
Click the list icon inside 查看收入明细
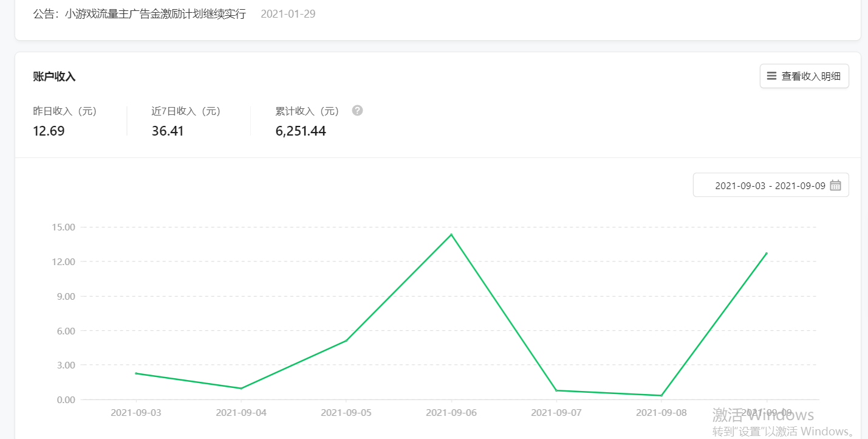point(771,76)
